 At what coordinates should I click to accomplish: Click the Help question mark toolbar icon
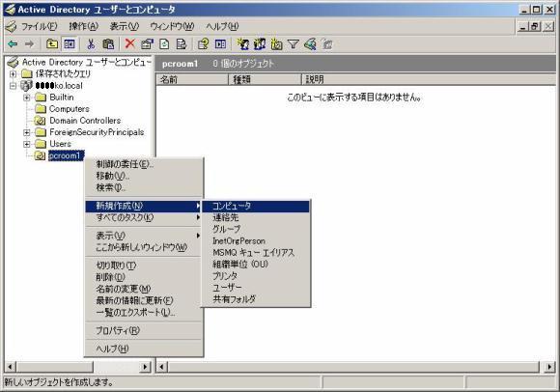[x=203, y=44]
